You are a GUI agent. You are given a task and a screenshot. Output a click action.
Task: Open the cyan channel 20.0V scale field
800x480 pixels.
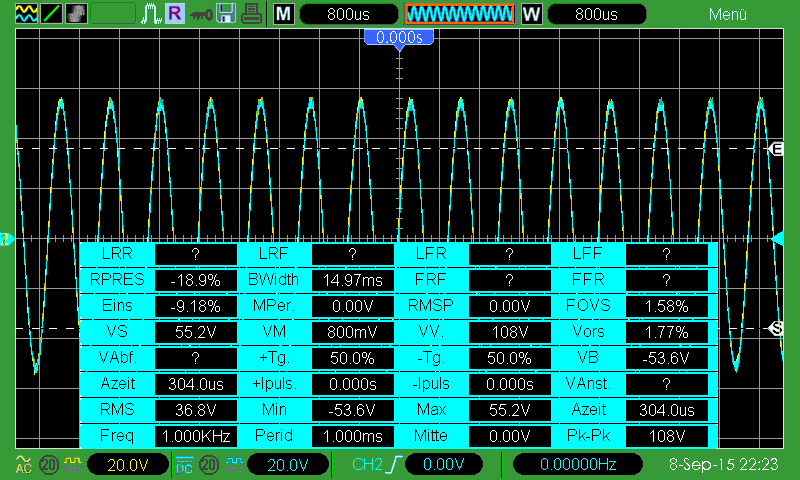(289, 464)
